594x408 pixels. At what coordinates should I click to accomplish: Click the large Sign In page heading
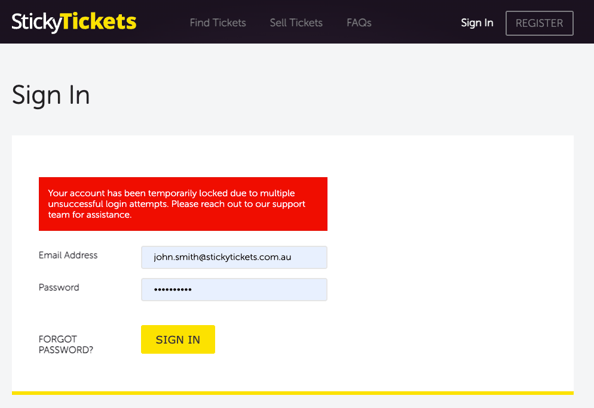[51, 95]
